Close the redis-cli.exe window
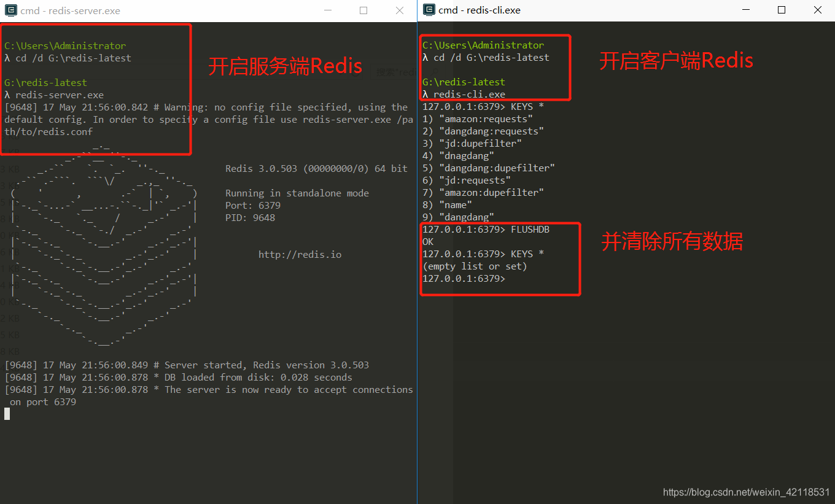Image resolution: width=835 pixels, height=504 pixels. [x=818, y=10]
